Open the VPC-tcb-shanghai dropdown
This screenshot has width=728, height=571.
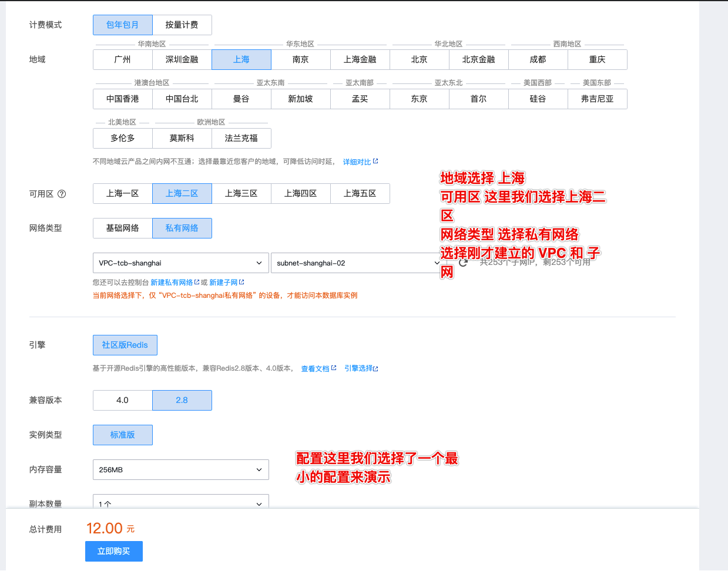(x=180, y=263)
